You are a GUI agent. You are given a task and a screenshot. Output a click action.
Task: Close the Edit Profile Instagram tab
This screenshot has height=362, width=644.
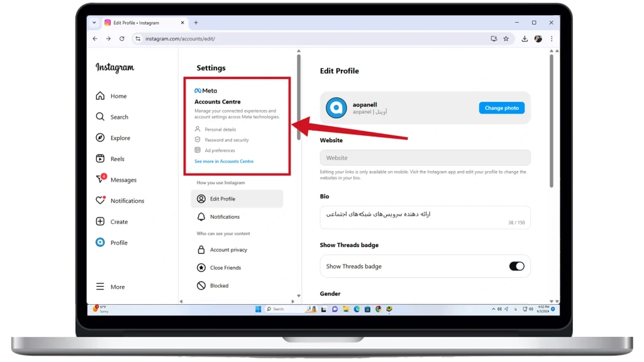(182, 23)
